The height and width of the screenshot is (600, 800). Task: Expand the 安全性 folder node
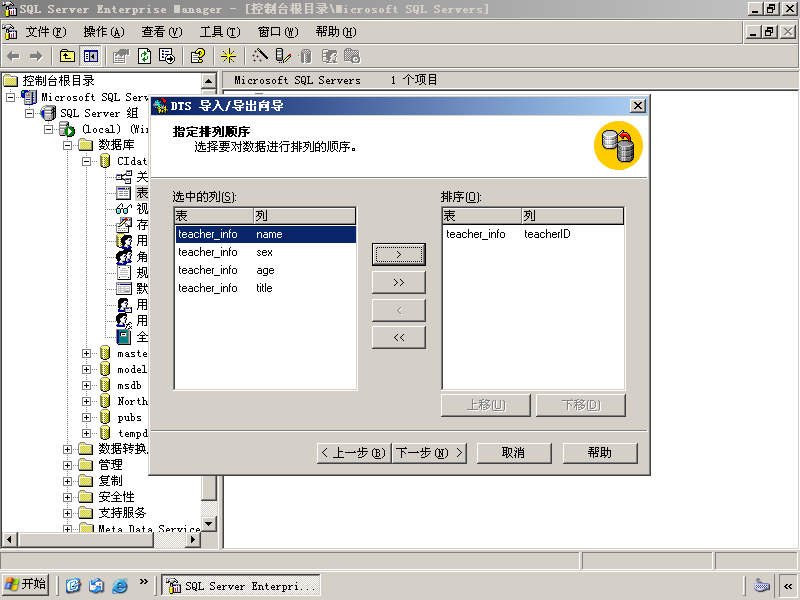[x=67, y=497]
